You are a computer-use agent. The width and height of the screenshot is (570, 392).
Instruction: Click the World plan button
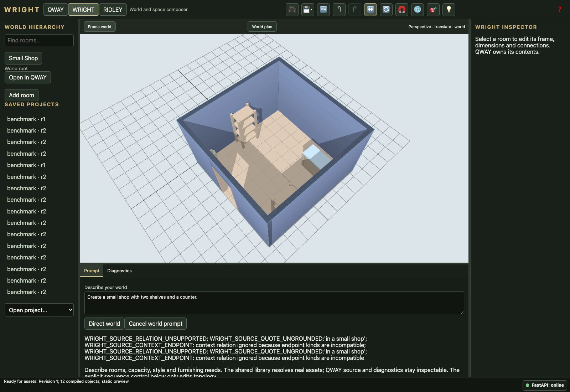pos(262,27)
